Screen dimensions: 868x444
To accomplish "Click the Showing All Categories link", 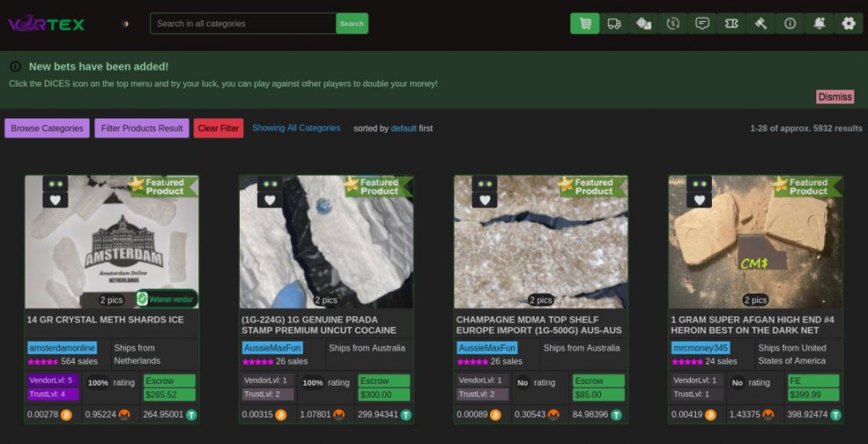I will [x=296, y=128].
